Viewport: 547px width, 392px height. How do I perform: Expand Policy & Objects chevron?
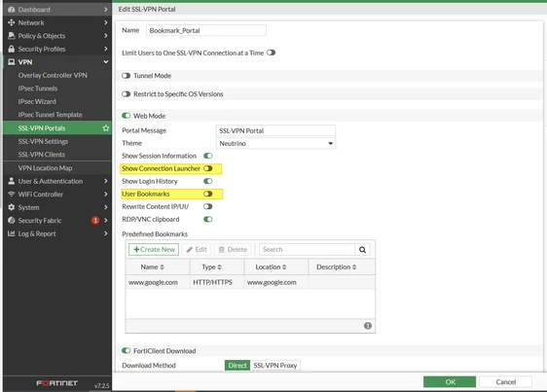(106, 36)
